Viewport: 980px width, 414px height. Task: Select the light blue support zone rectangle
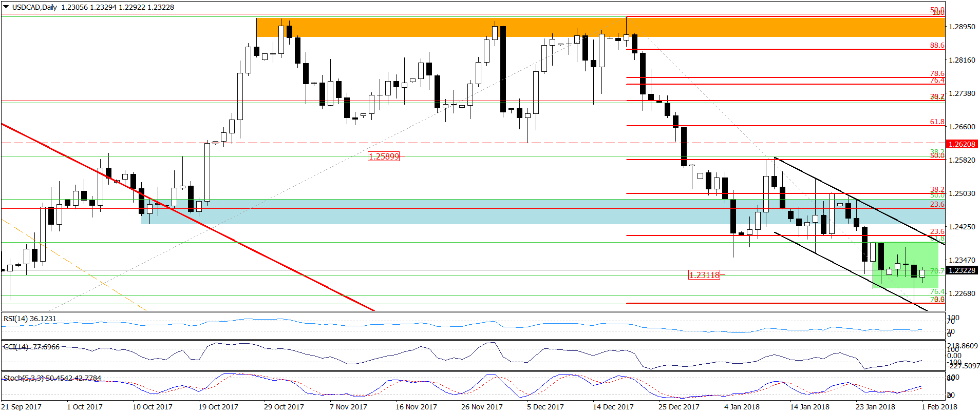click(x=543, y=212)
